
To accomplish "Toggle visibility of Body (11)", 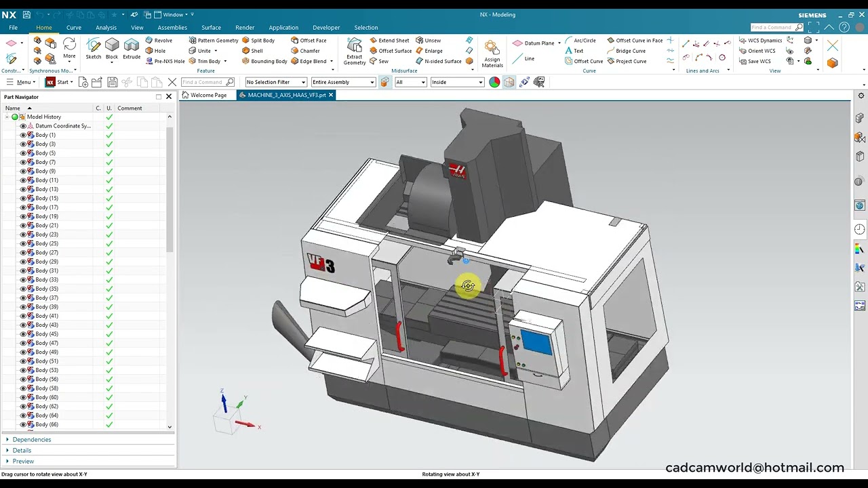I will [23, 180].
